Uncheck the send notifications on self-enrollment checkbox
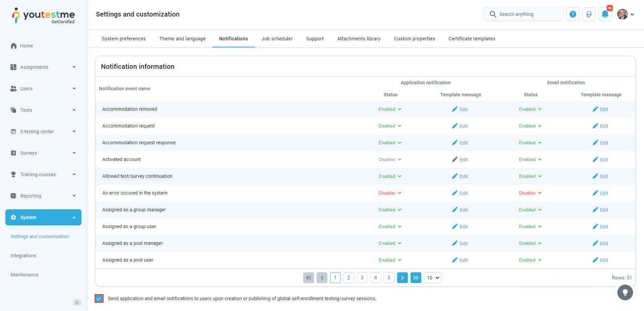Viewport: 644px width, 311px height. 99,299
